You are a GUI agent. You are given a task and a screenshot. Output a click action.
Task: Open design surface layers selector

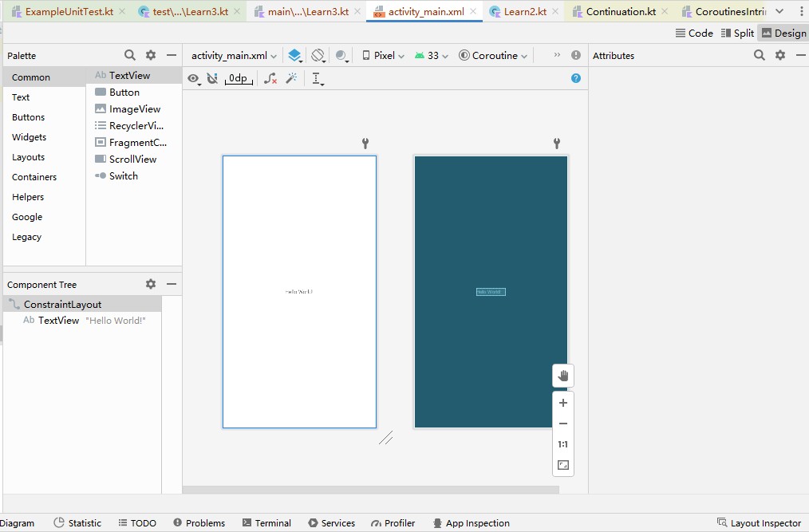294,55
